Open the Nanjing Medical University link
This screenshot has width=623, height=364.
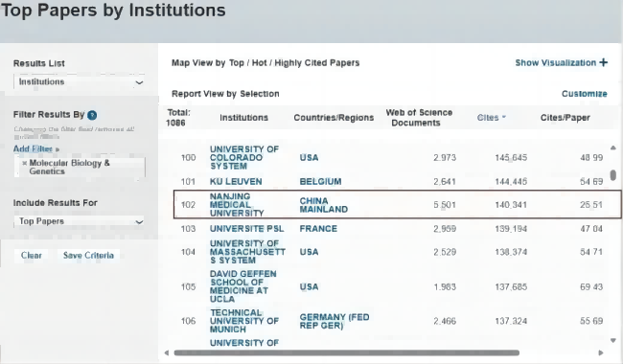[237, 205]
